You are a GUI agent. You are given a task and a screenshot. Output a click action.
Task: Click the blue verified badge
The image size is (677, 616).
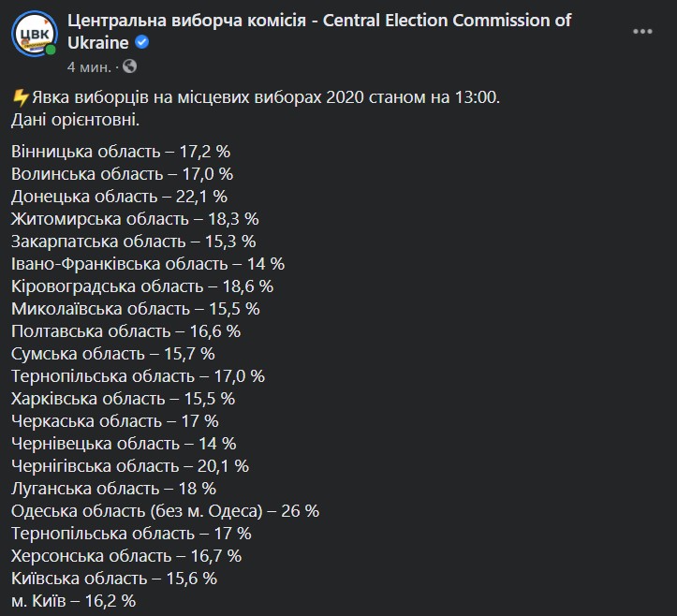(x=142, y=43)
